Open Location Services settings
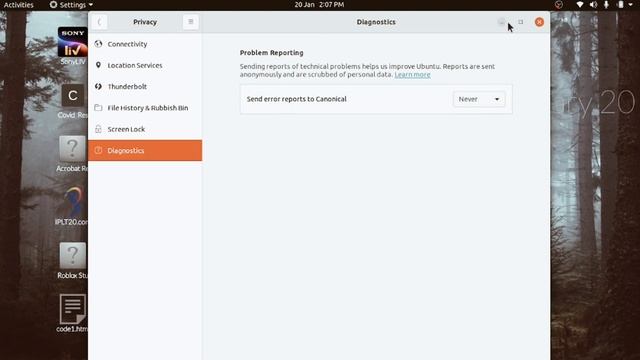The height and width of the screenshot is (360, 640). 145,65
